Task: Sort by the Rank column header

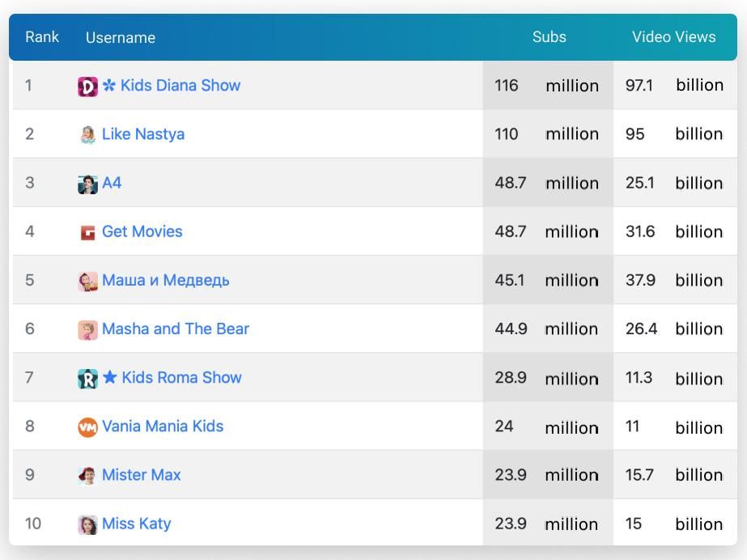Action: tap(42, 37)
